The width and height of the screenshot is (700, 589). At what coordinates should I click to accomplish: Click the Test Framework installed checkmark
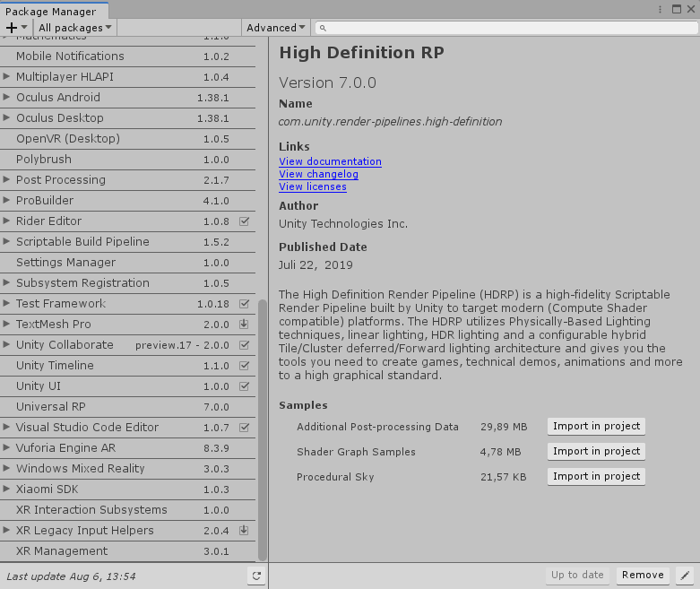[x=244, y=304]
